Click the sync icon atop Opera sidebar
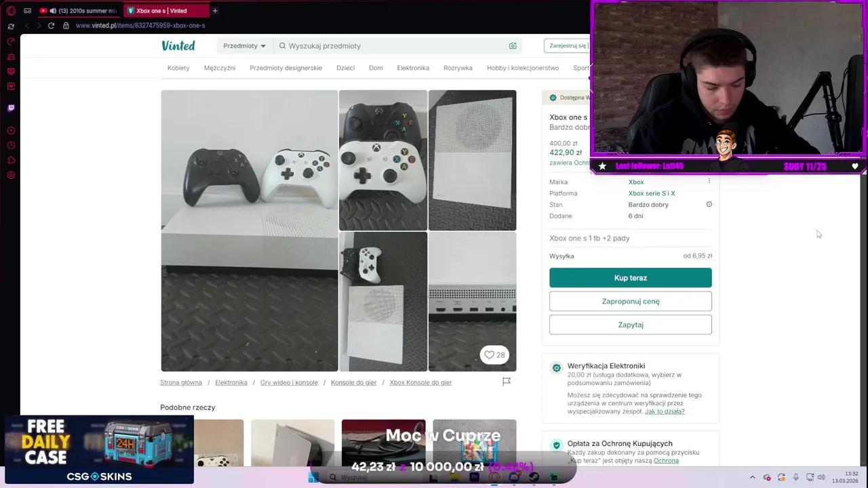The height and width of the screenshot is (488, 868). [11, 26]
